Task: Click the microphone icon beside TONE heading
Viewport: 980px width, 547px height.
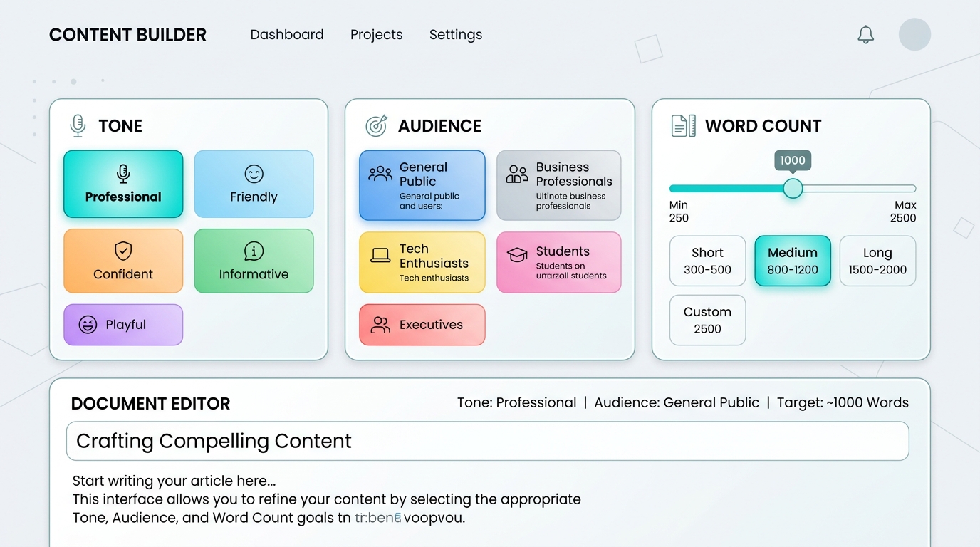Action: pyautogui.click(x=78, y=126)
